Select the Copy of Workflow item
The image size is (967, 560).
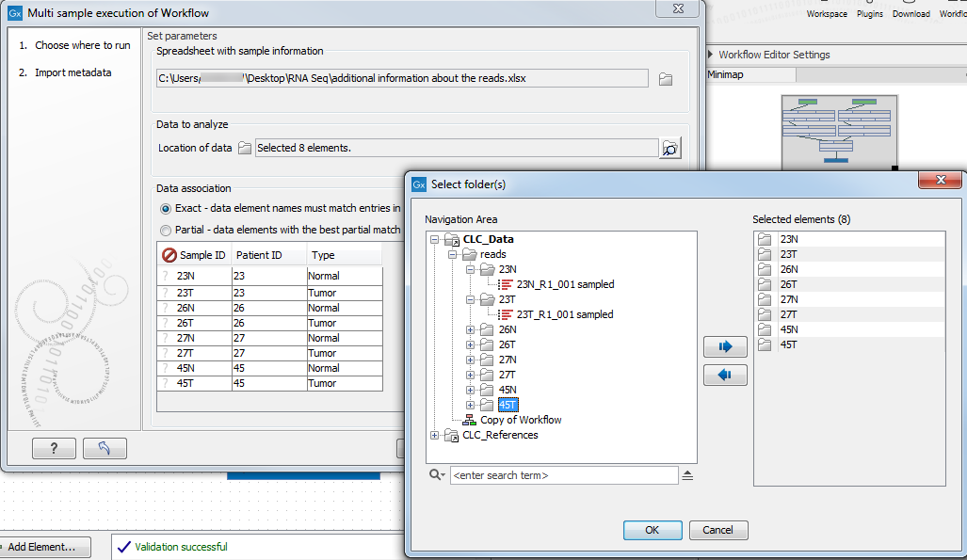click(x=520, y=420)
